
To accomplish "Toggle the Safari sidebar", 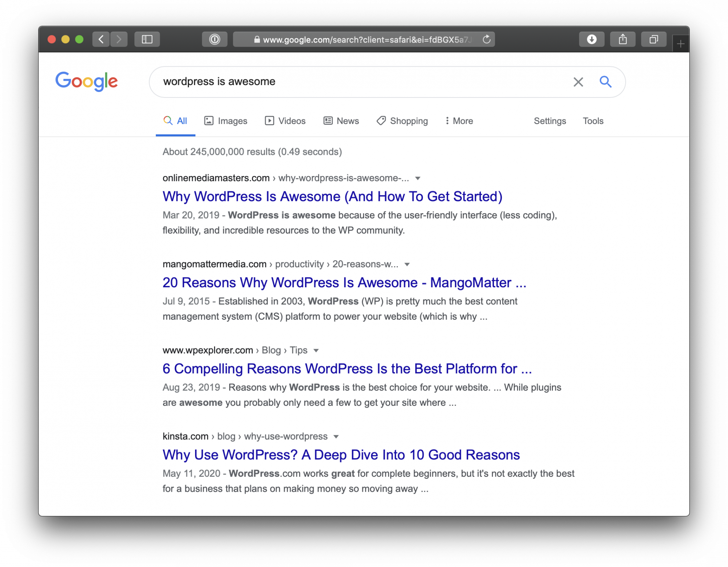I will coord(147,39).
